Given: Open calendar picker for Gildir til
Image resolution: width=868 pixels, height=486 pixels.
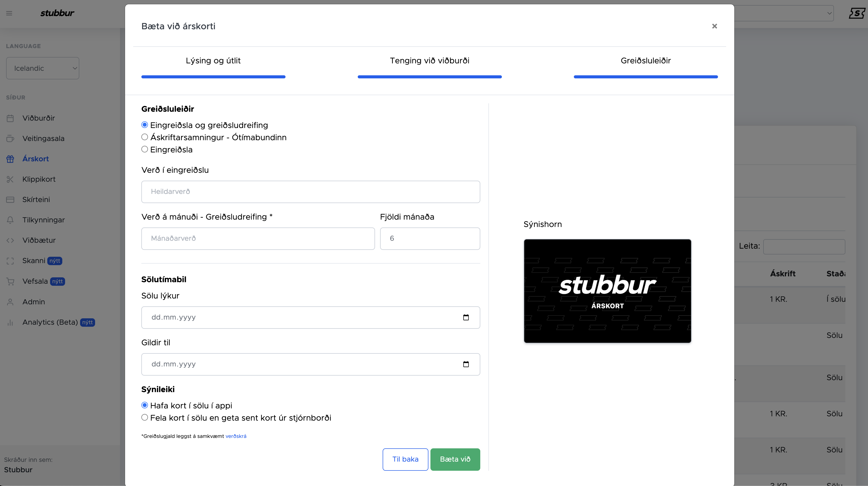Looking at the screenshot, I should coord(466,364).
